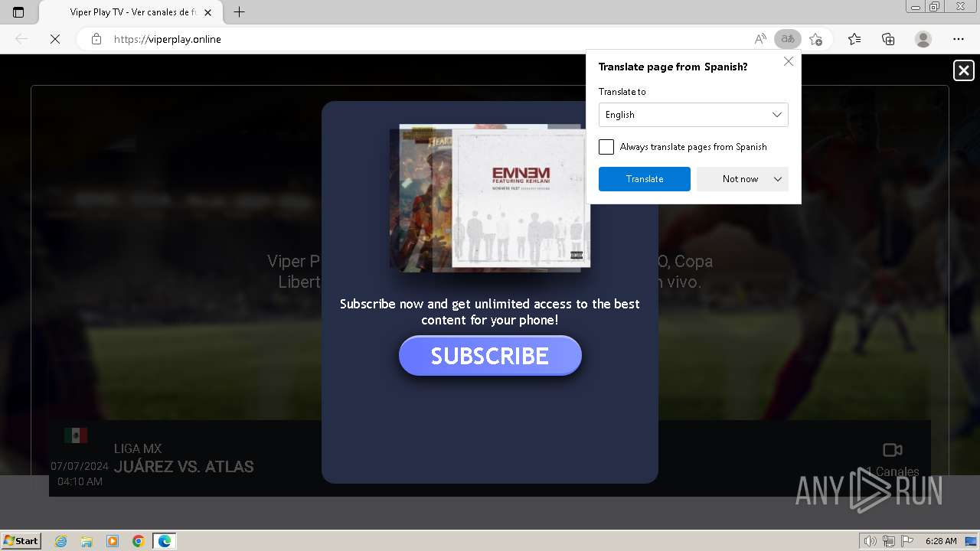Open Collections panel
This screenshot has height=551, width=980.
coord(888,39)
